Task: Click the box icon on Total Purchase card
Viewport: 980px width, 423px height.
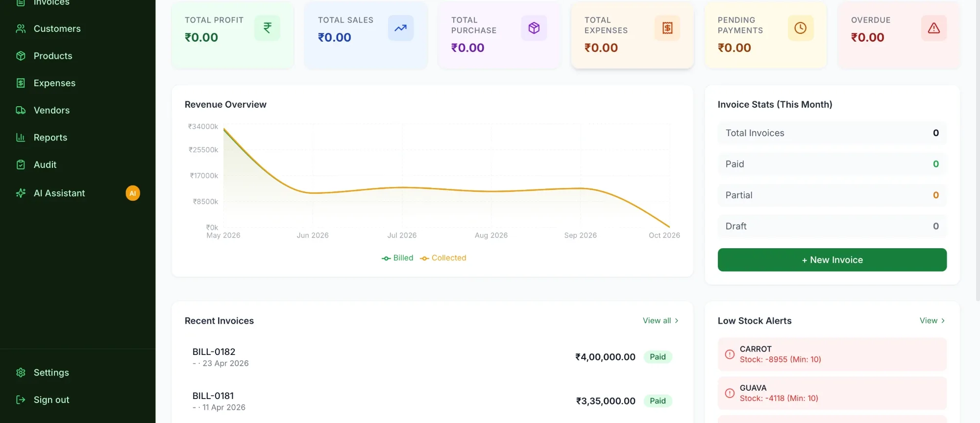Action: (x=534, y=28)
